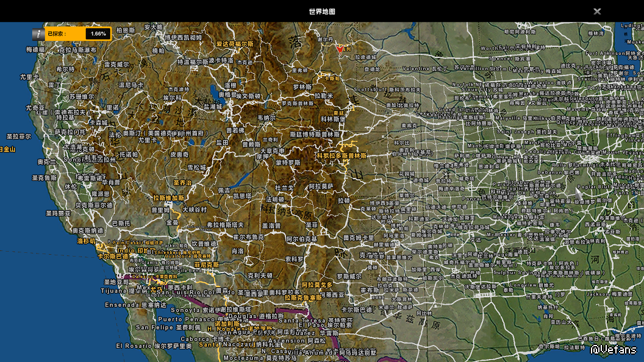Select the 圣玛丽亚 city label

point(58,213)
